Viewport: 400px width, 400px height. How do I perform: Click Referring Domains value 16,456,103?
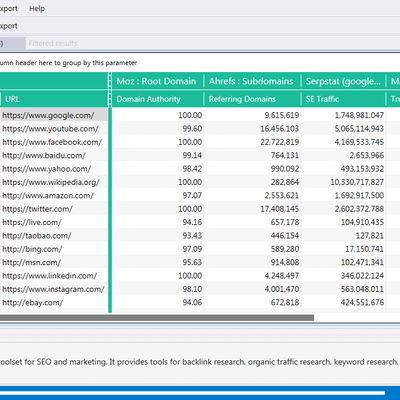pyautogui.click(x=280, y=129)
